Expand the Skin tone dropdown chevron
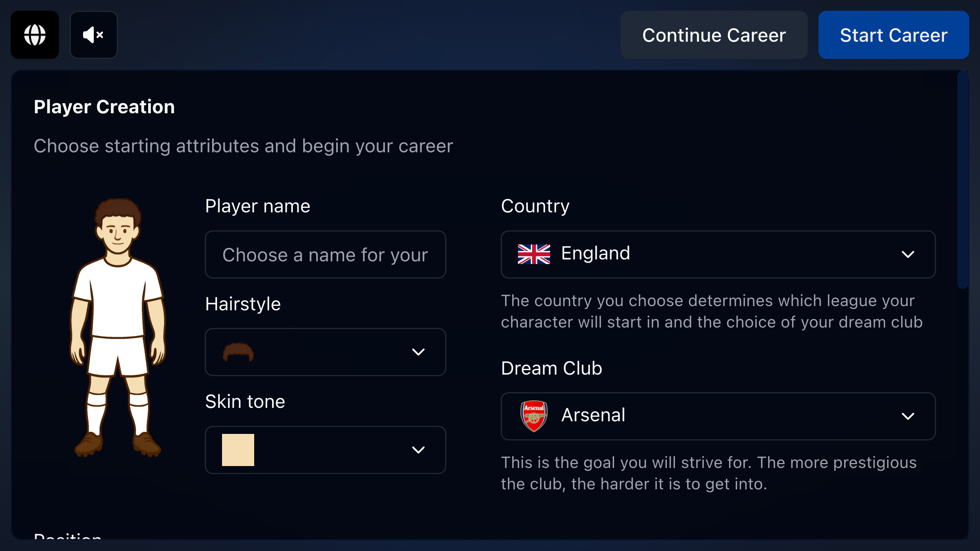Screen dimensions: 980x551 (x=418, y=450)
